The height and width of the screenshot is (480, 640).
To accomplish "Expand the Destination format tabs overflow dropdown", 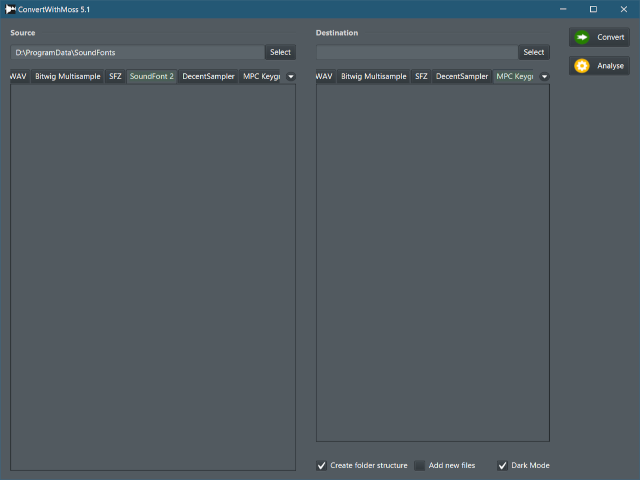I will (x=544, y=76).
